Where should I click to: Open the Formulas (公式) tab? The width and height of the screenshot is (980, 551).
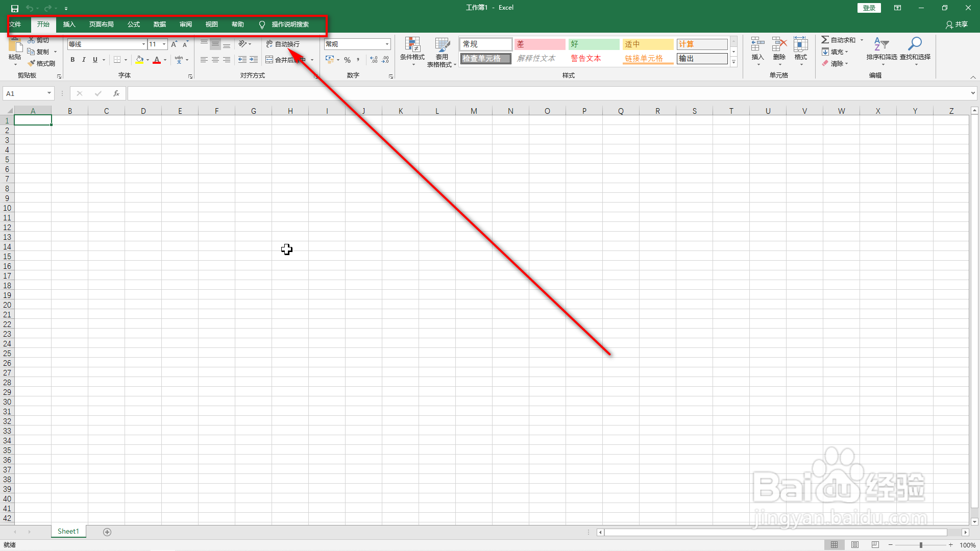[x=134, y=24]
